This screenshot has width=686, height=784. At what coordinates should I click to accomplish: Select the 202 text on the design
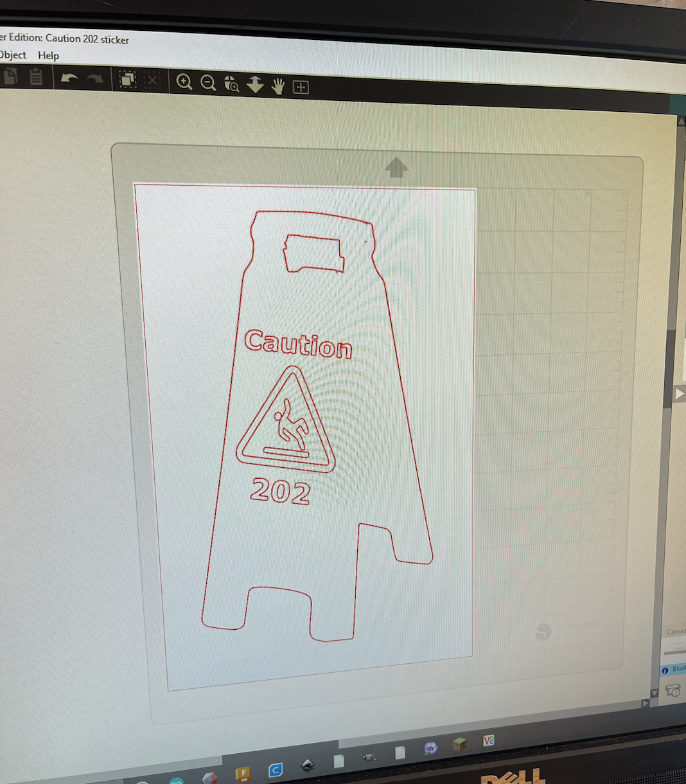281,491
